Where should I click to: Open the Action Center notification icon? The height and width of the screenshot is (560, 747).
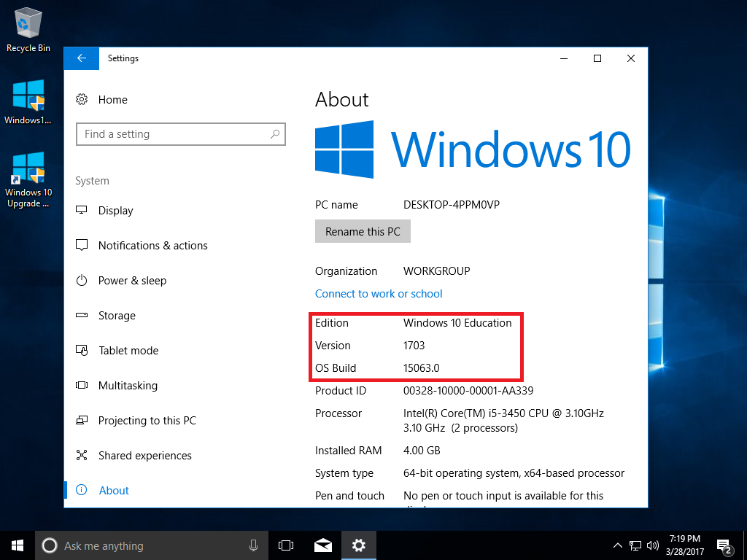coord(724,545)
